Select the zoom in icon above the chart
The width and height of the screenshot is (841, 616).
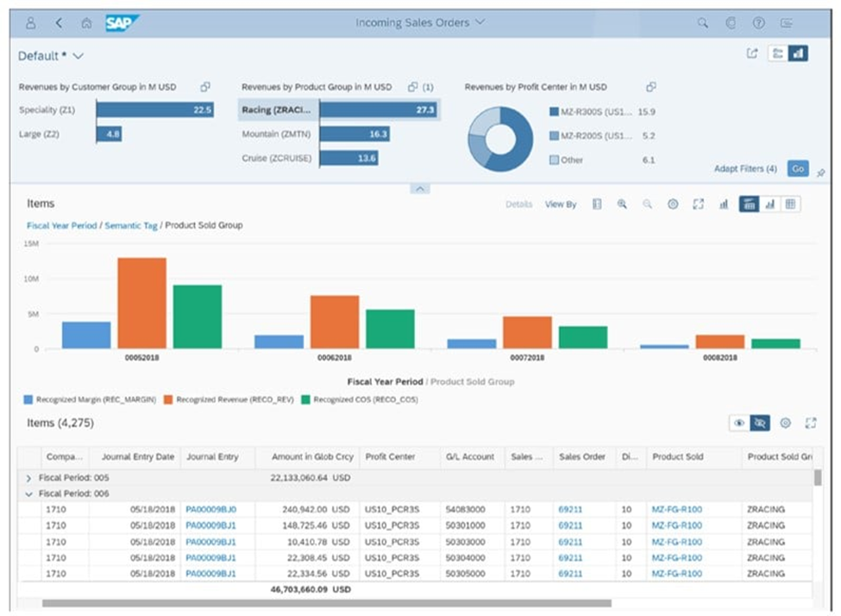621,204
